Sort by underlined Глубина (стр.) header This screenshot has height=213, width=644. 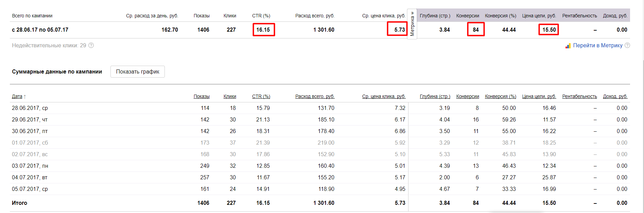[435, 96]
